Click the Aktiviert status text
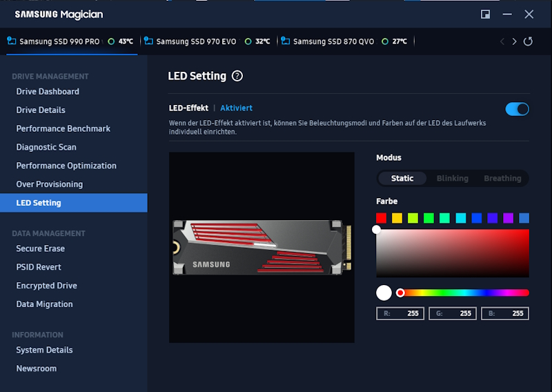 236,108
